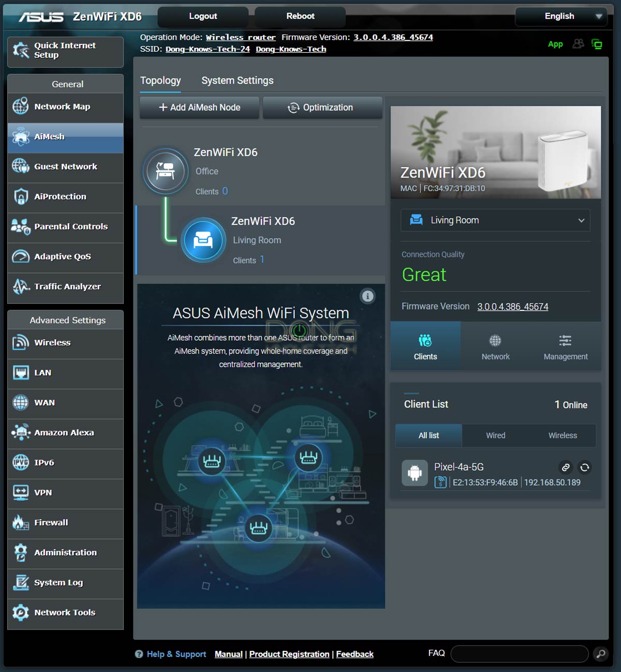Click the reconnect icon beside Pixel-4a-5G

(584, 468)
